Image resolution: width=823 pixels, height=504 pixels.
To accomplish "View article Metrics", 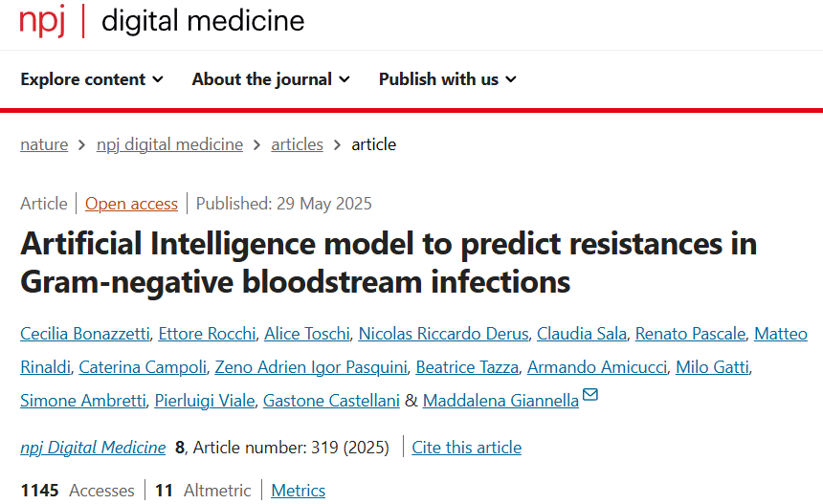I will (x=299, y=491).
